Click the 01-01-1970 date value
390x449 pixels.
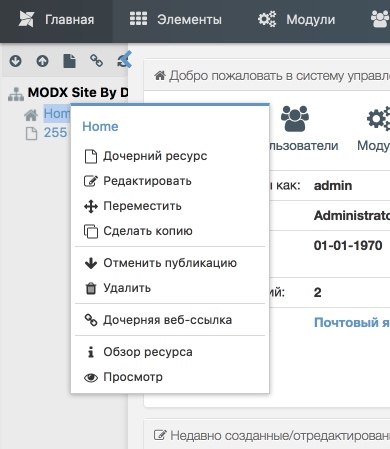pos(348,245)
